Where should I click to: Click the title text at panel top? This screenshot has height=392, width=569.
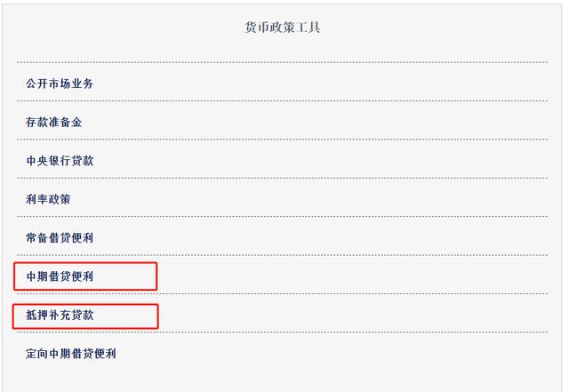(283, 28)
